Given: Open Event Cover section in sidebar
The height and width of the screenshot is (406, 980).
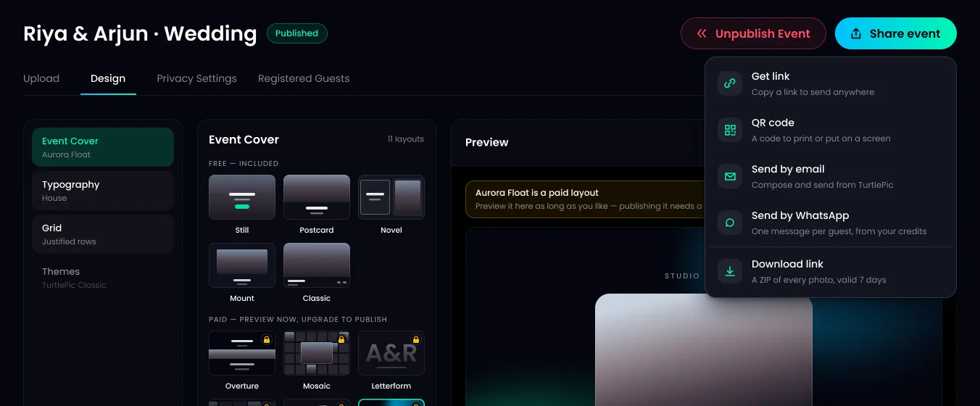Looking at the screenshot, I should pyautogui.click(x=103, y=147).
